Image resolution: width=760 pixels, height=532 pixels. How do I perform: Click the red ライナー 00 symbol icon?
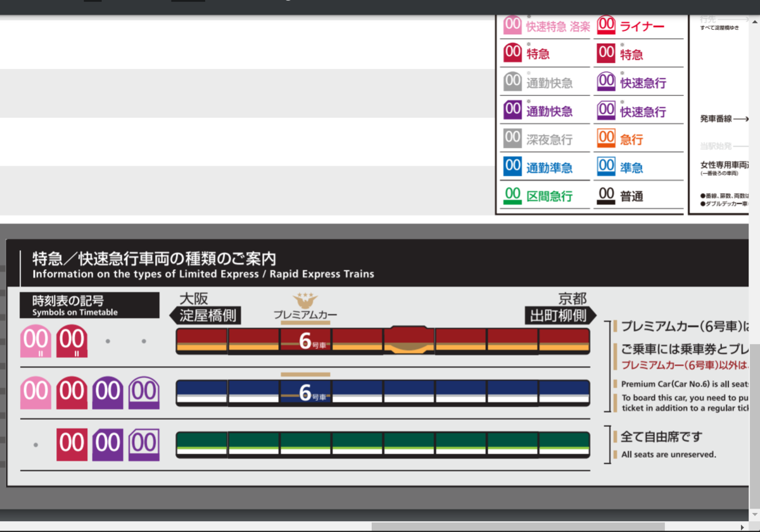(606, 25)
